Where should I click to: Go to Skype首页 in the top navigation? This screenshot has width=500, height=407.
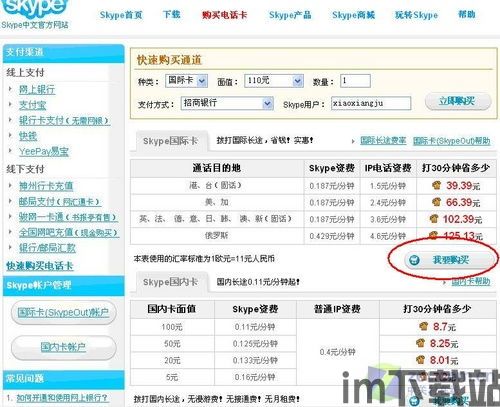pyautogui.click(x=121, y=15)
